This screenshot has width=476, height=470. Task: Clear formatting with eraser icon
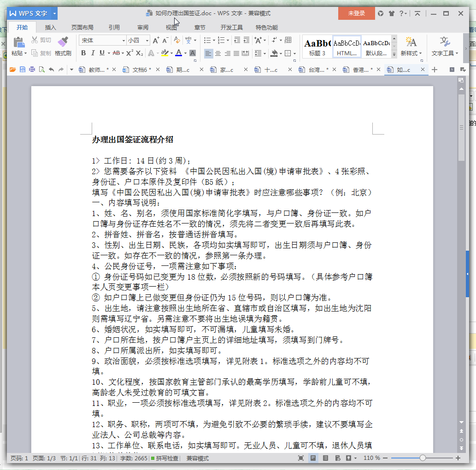pos(177,40)
